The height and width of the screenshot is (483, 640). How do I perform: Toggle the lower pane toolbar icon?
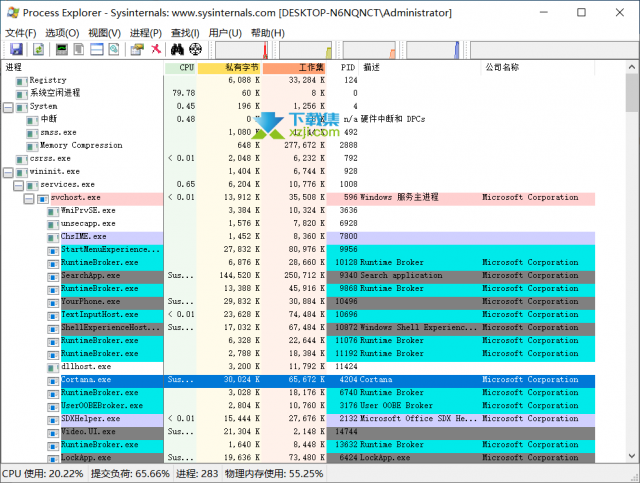click(x=96, y=49)
